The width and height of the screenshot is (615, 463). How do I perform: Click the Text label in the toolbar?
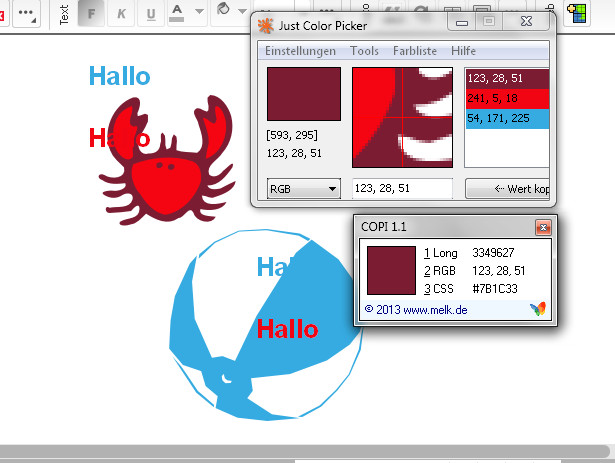tap(64, 15)
